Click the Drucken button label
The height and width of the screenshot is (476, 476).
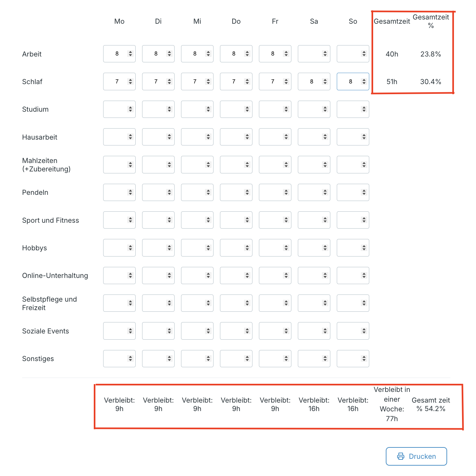click(x=422, y=456)
